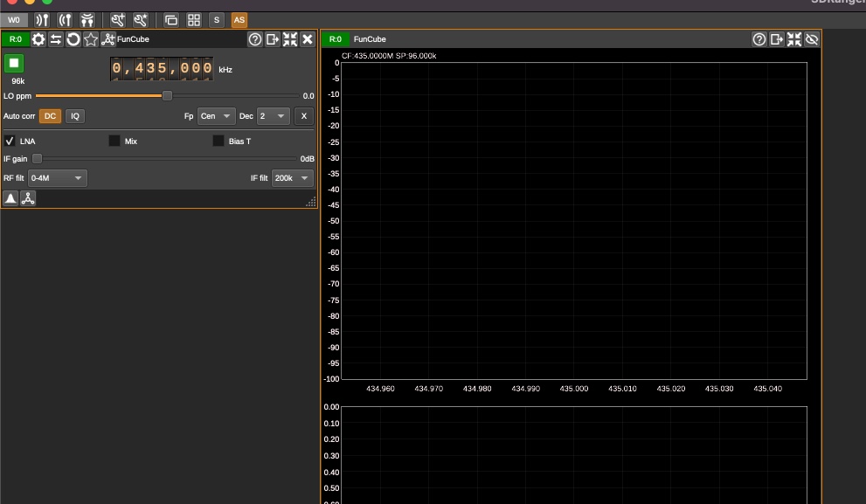Click the frequency dial display

(162, 68)
